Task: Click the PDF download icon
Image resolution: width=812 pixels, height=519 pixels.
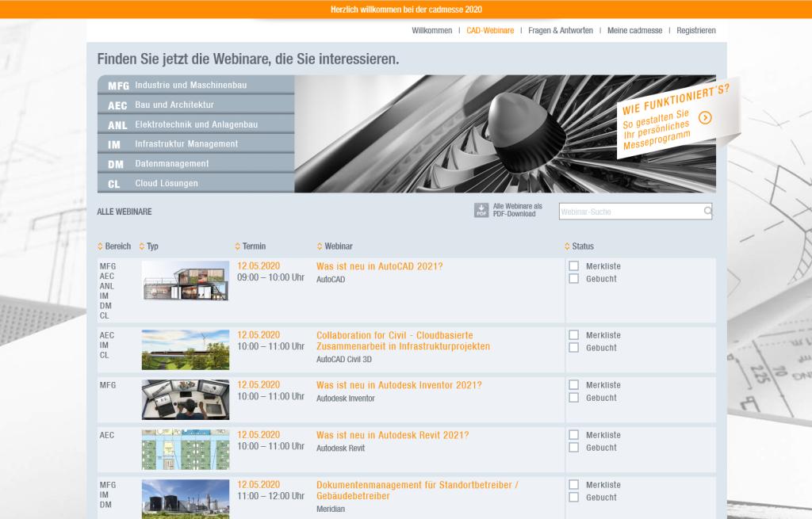Action: 481,210
